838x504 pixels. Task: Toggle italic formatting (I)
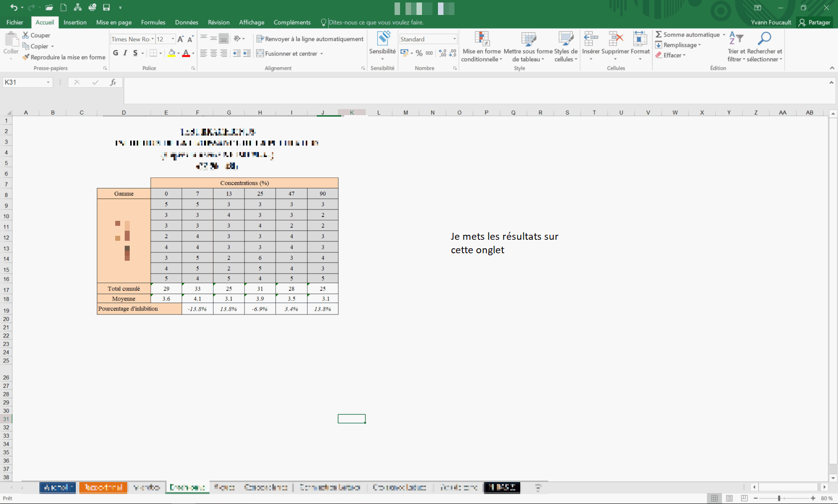[125, 53]
